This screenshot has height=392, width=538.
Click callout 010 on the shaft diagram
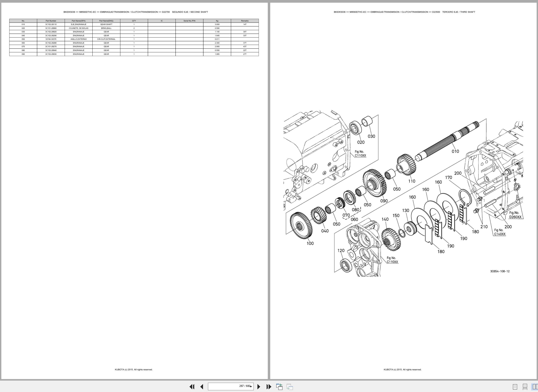(455, 151)
